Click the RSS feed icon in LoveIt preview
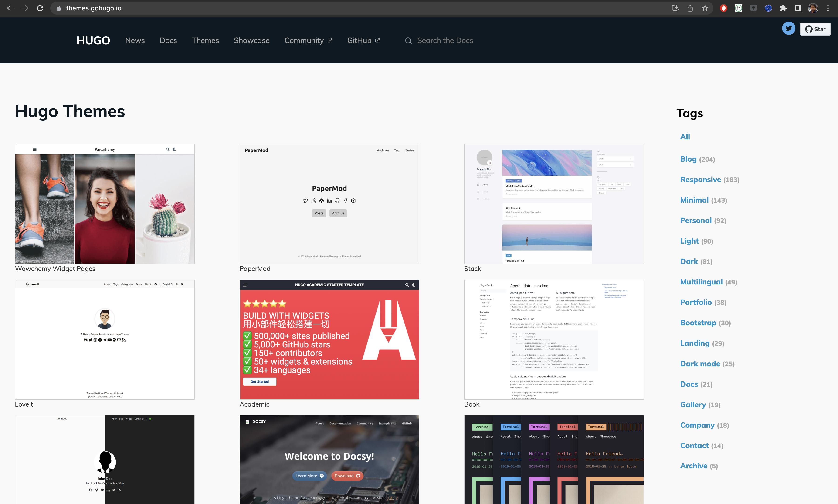838x504 pixels. click(x=124, y=340)
